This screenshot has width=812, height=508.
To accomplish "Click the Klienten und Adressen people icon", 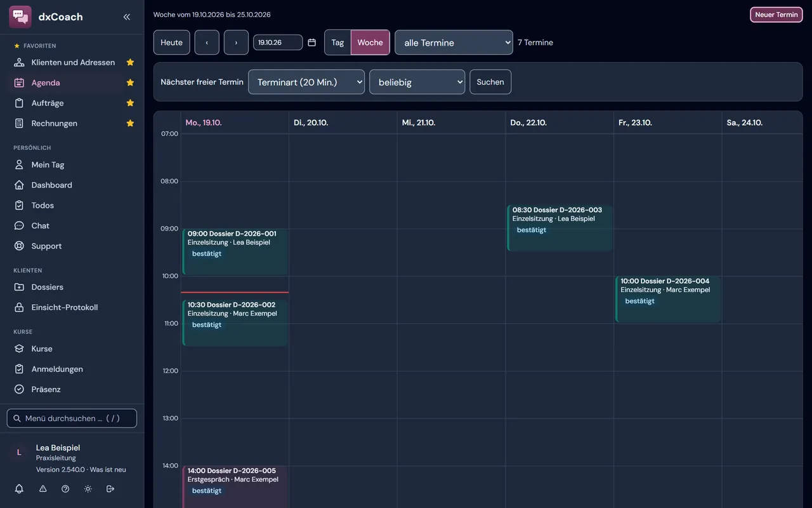I will (19, 62).
